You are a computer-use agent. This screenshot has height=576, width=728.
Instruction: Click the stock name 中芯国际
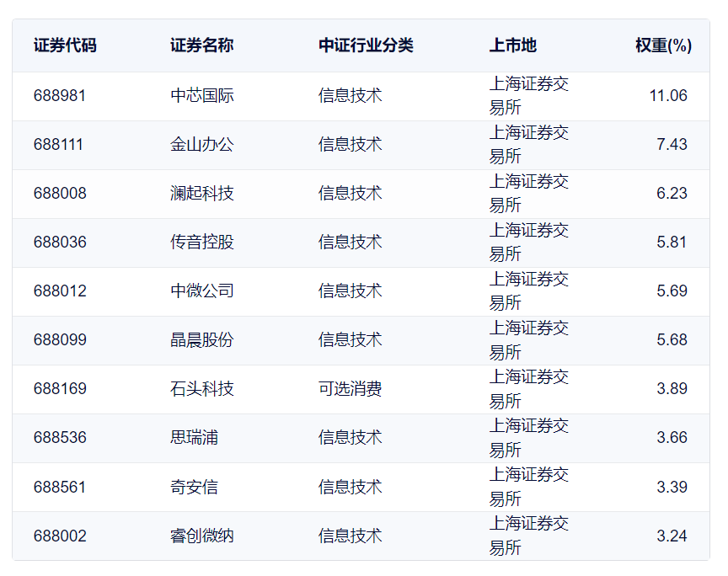tap(202, 96)
